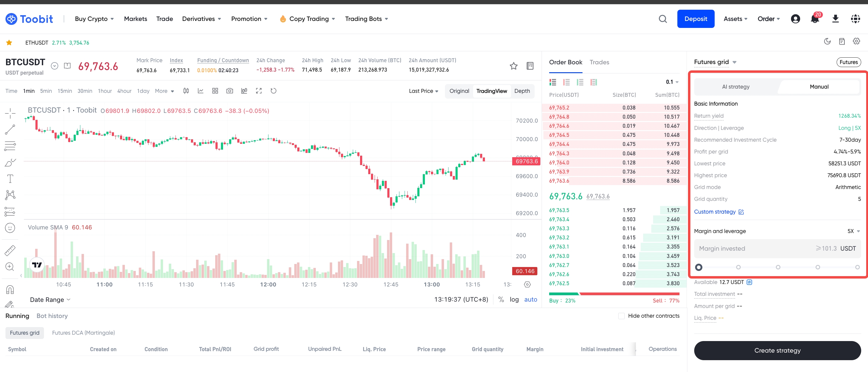
Task: Add BTCUSDT to favorites star
Action: (x=513, y=66)
